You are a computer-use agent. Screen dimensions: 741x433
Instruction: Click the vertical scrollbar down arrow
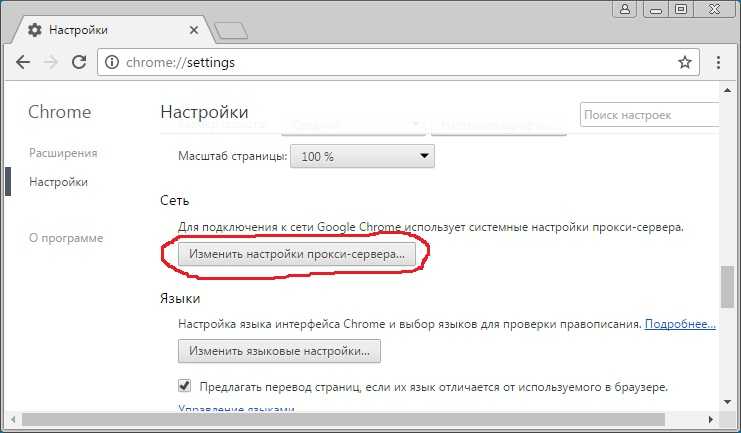[727, 402]
